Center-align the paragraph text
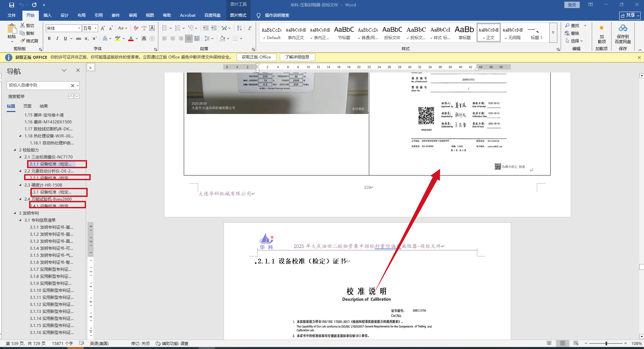Screen dimensions: 644x349 click(173, 38)
